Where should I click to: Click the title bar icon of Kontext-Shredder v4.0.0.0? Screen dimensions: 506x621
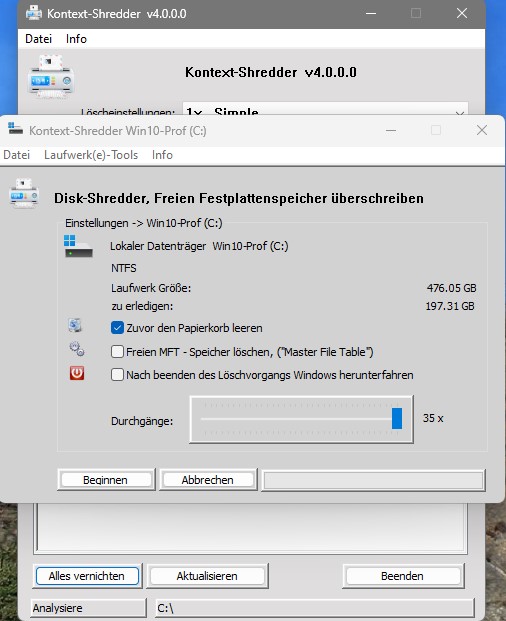tap(34, 13)
